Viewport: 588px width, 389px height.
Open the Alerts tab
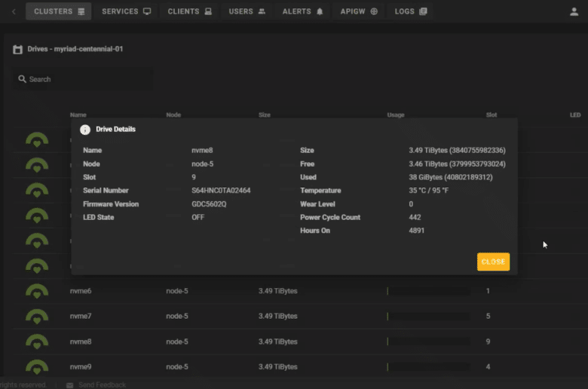[x=302, y=11]
